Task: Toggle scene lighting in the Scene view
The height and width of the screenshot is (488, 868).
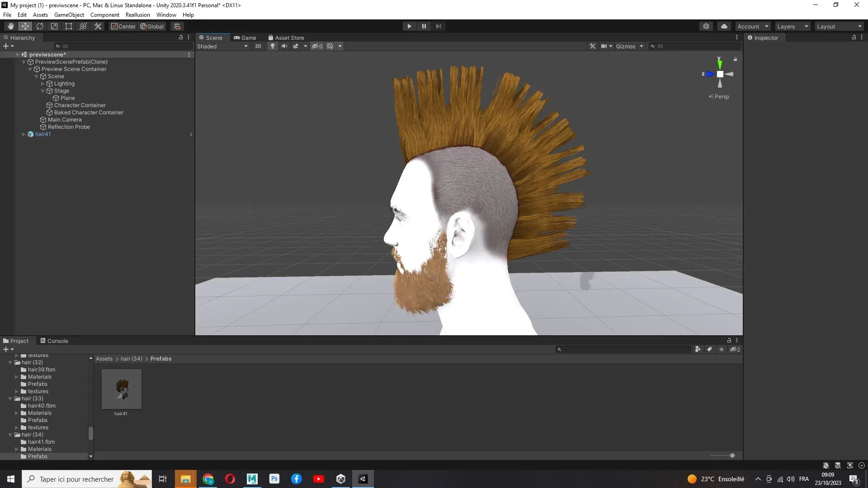Action: click(273, 46)
